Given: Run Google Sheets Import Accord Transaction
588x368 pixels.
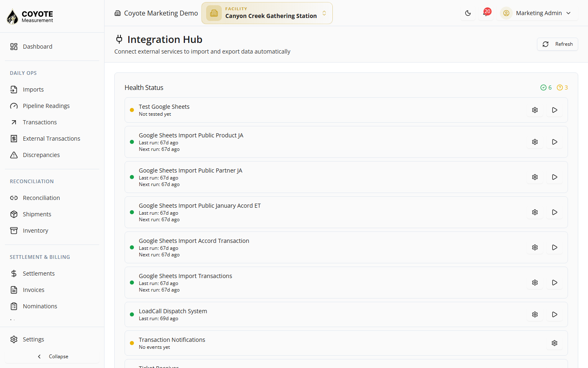Looking at the screenshot, I should (555, 247).
